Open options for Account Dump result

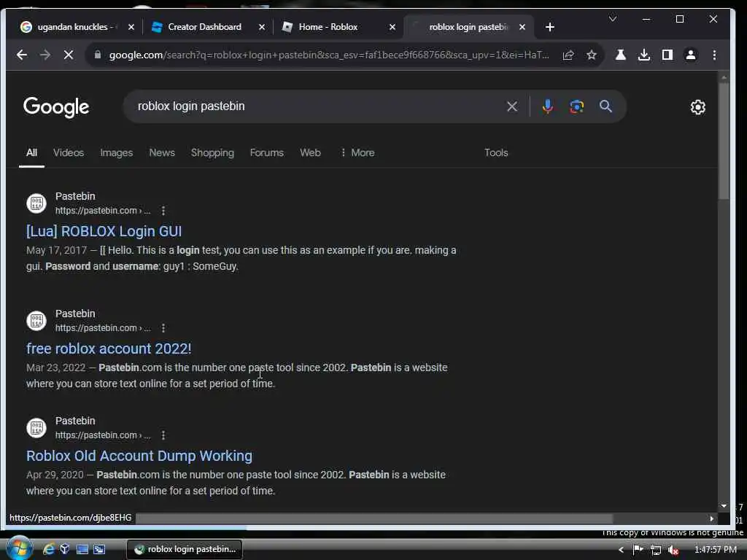click(163, 435)
